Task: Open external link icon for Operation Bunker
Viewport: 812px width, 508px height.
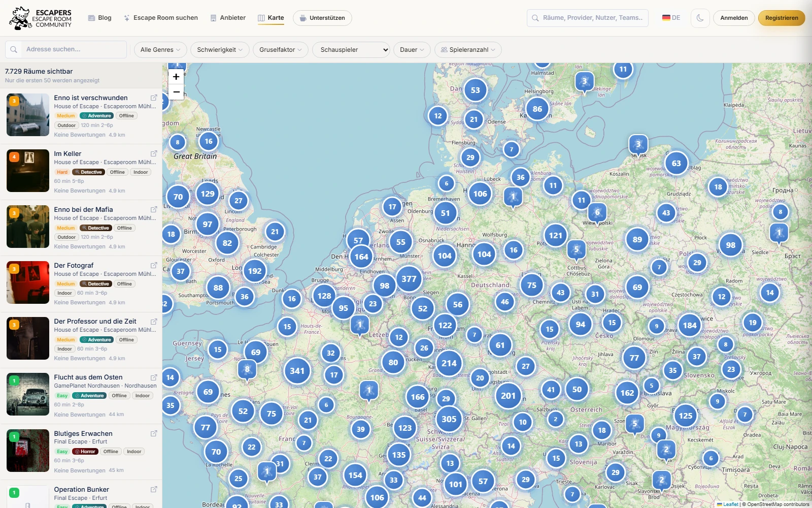Action: 154,489
